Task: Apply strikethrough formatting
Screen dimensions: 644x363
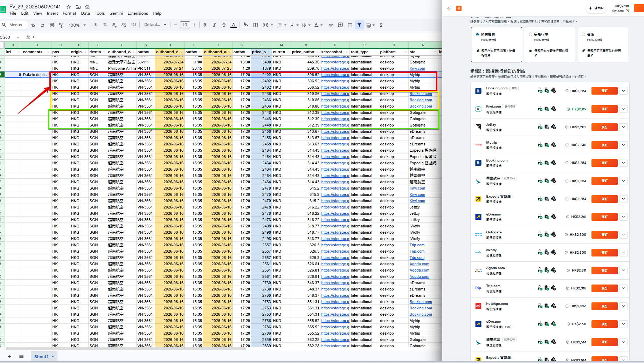Action: click(224, 25)
